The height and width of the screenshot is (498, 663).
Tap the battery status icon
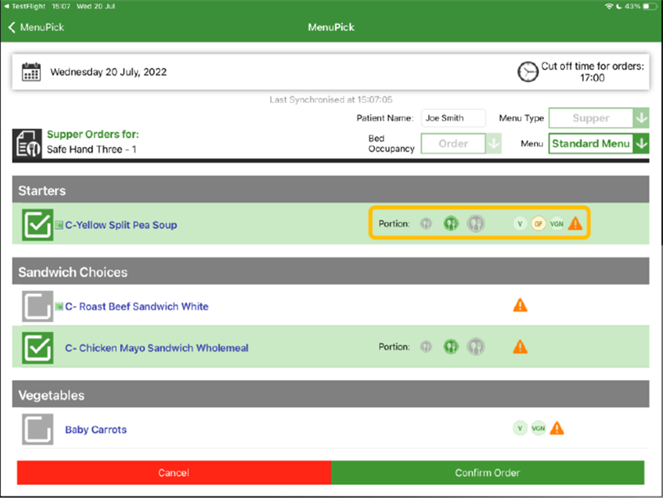coord(650,6)
